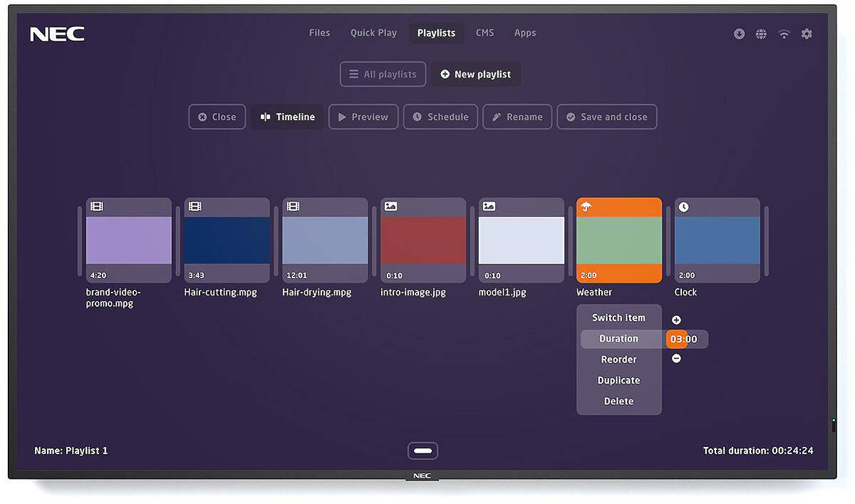Create a New playlist

(x=475, y=74)
